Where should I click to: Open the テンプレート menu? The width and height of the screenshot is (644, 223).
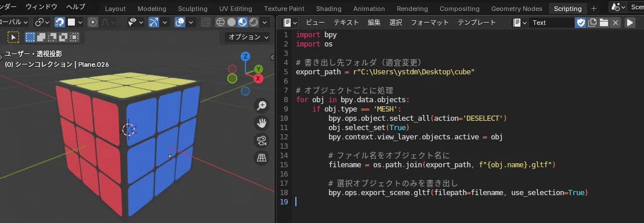477,22
